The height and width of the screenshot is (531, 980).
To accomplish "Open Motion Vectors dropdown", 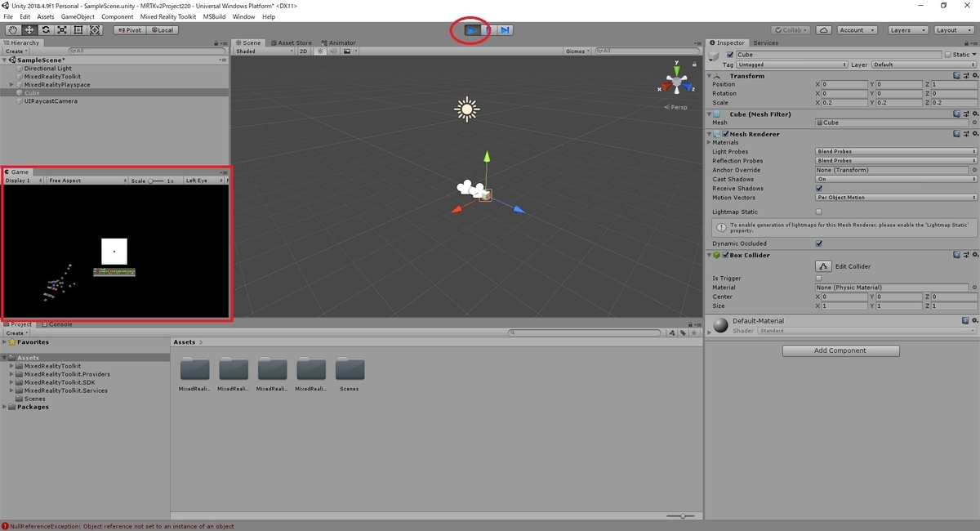I will (x=896, y=198).
